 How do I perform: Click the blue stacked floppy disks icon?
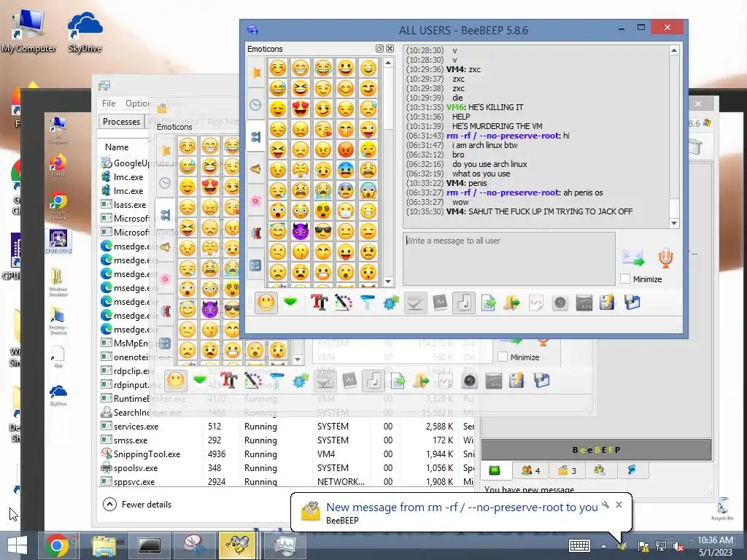coord(632,303)
